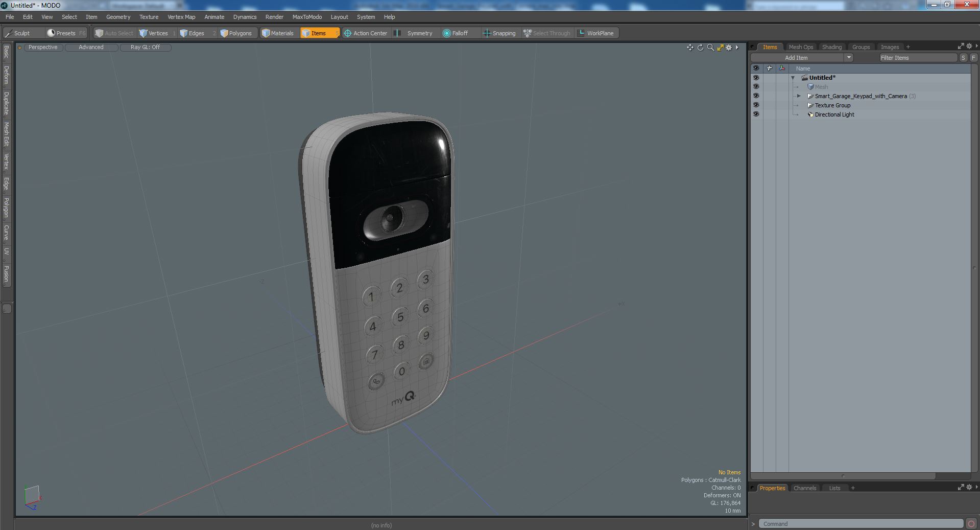
Task: Toggle Symmetry in the toolbar
Action: pos(415,33)
